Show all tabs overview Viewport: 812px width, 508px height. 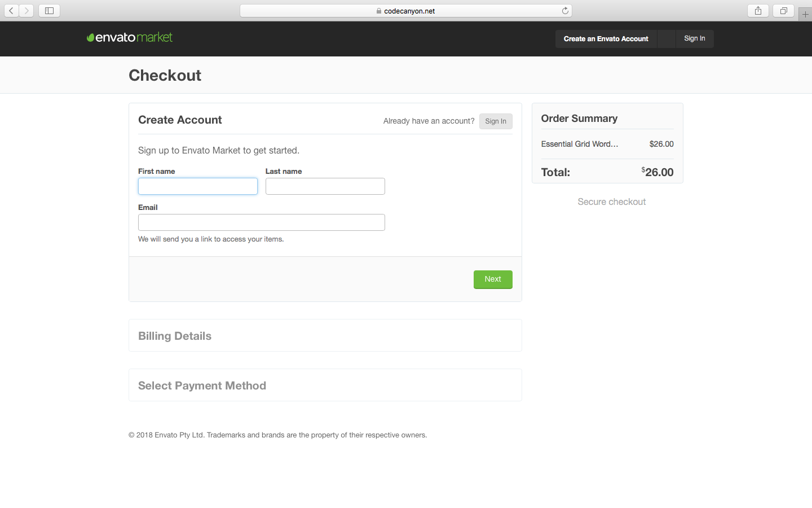click(783, 11)
